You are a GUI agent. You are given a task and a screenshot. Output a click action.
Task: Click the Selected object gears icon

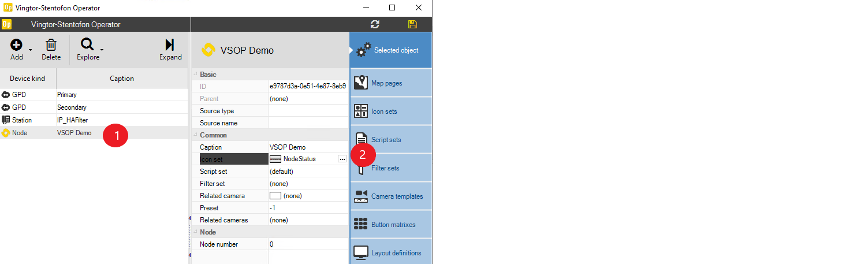click(363, 50)
